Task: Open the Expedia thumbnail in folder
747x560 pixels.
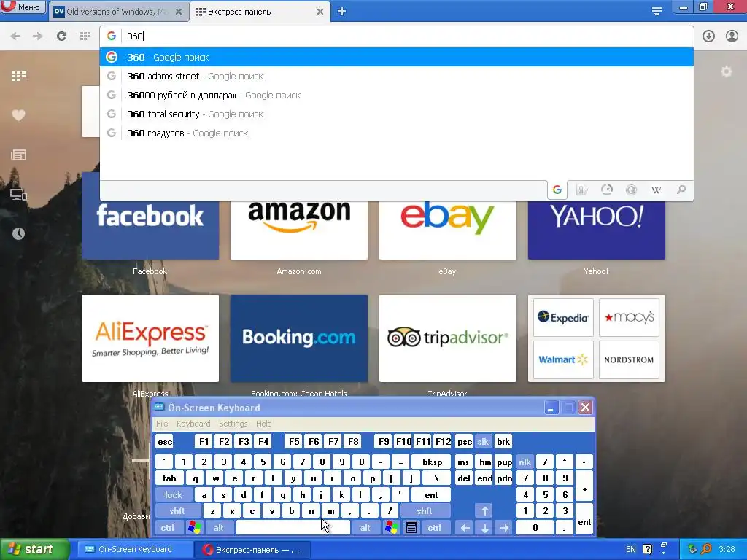Action: (563, 318)
